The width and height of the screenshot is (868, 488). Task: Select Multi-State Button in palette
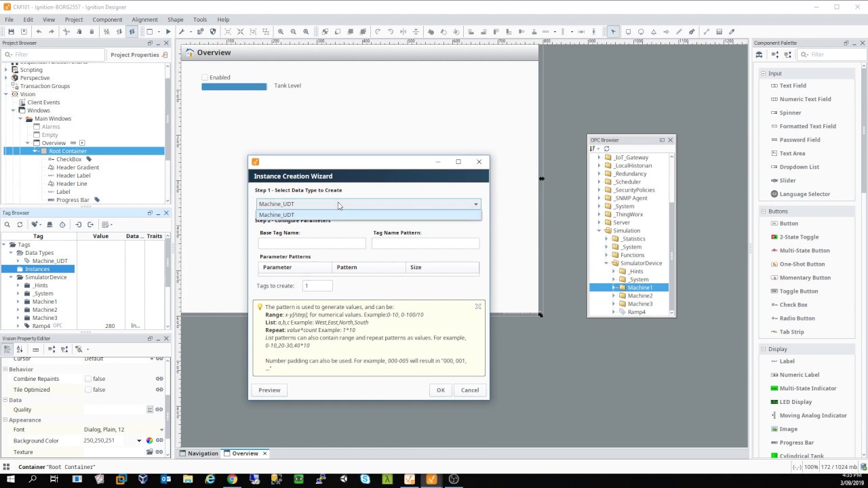(x=804, y=251)
